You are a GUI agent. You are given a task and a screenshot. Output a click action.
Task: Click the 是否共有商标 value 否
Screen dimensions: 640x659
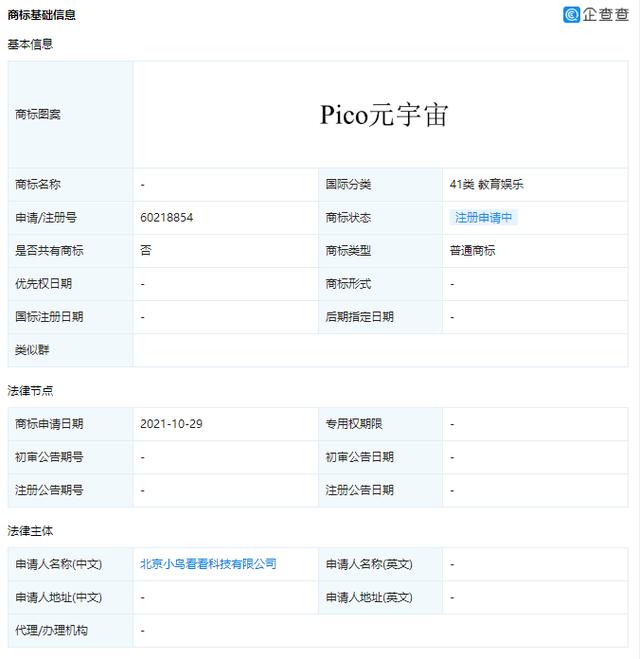coord(146,250)
